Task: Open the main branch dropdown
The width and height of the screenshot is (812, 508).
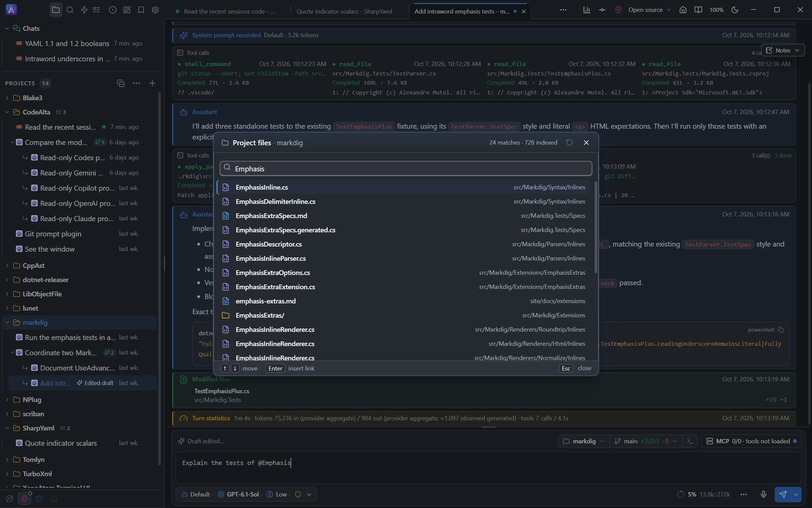Action: click(x=646, y=441)
